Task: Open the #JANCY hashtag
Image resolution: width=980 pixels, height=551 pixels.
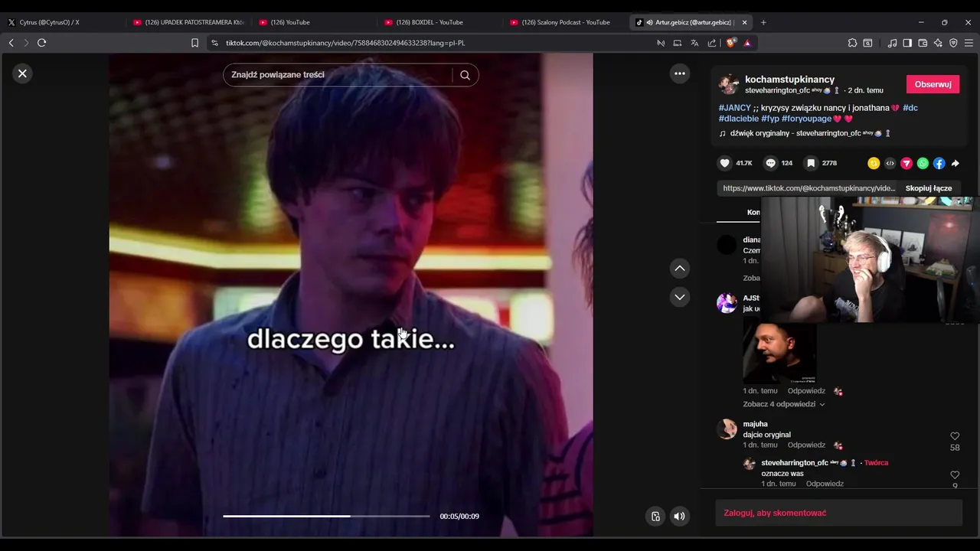Action: [x=735, y=108]
